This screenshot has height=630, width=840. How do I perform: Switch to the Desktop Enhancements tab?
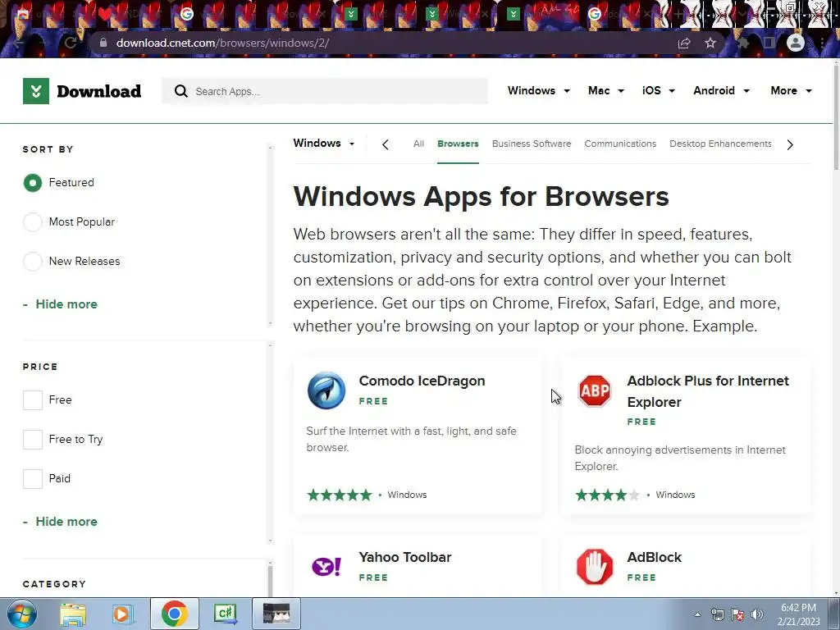(x=720, y=144)
